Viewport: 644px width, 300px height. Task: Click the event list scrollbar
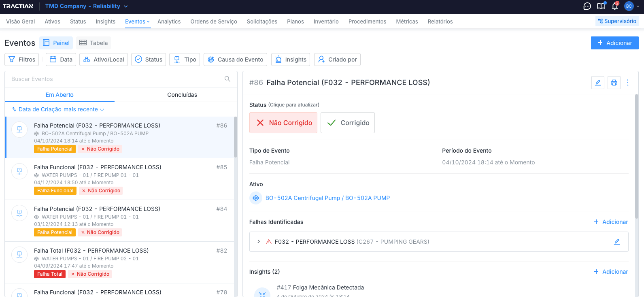[236, 137]
